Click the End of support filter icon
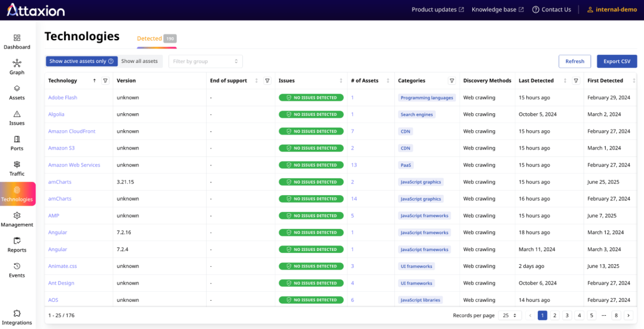Image resolution: width=644 pixels, height=329 pixels. 267,81
